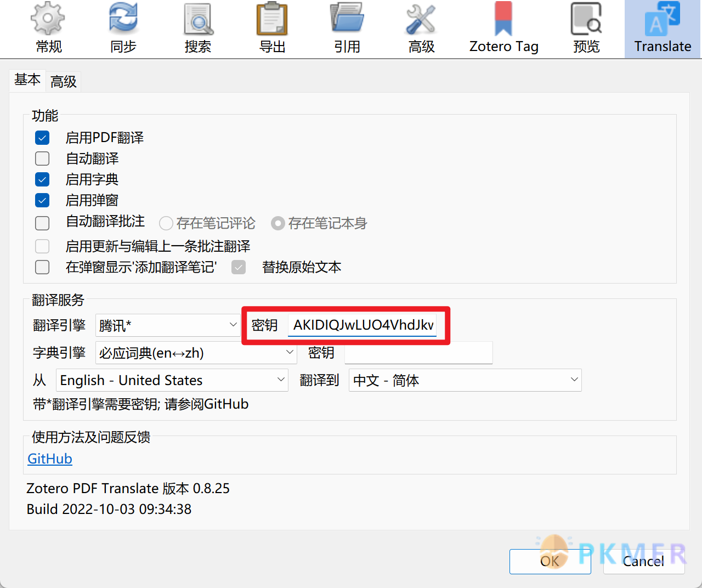Open the Translate preferences pane
Screen dimensions: 702x588
click(663, 29)
